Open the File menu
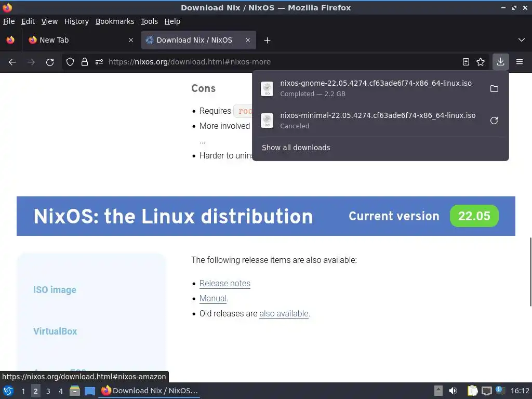The image size is (532, 399). [x=9, y=21]
